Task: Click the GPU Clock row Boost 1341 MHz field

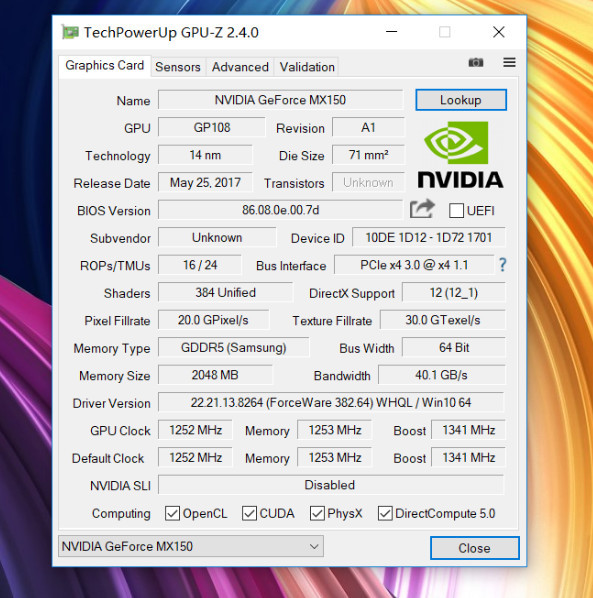Action: (469, 430)
